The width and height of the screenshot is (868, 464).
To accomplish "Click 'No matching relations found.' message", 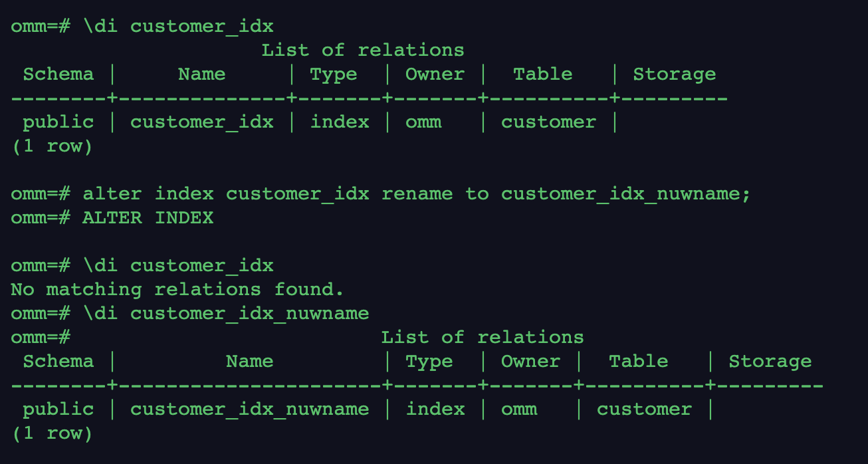I will [177, 290].
